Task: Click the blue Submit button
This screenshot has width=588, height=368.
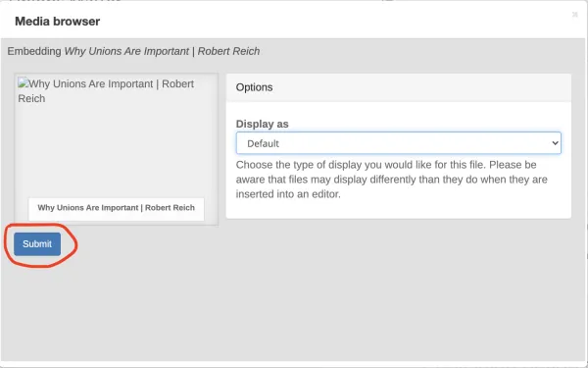Action: coord(37,244)
